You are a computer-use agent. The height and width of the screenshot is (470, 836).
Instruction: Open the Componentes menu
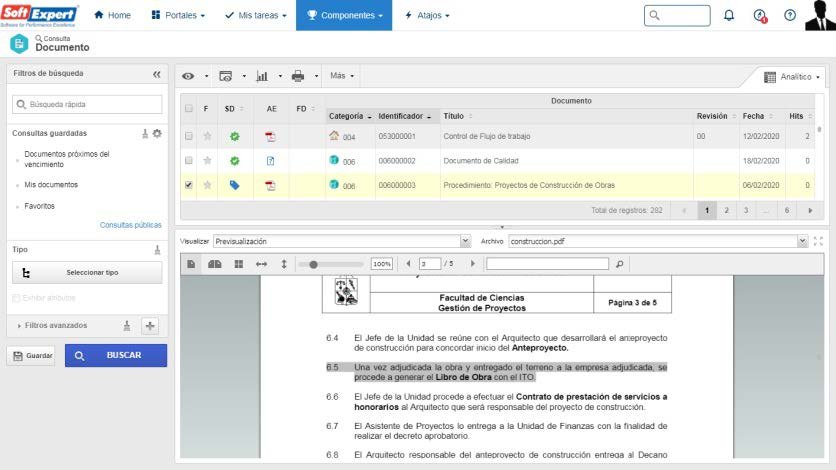point(344,15)
